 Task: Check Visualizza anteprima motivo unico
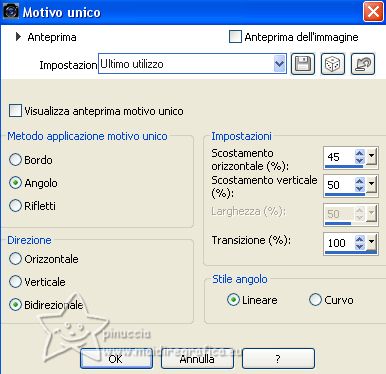(15, 111)
